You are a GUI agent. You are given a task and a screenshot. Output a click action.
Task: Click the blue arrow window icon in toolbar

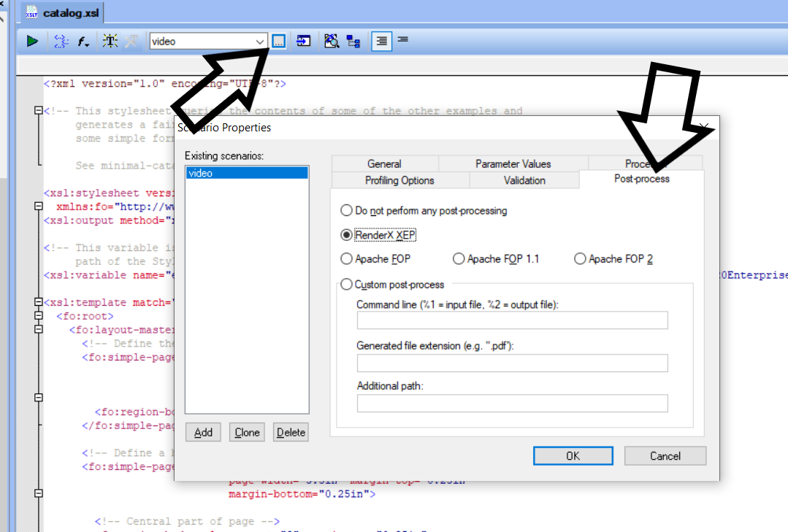(304, 42)
